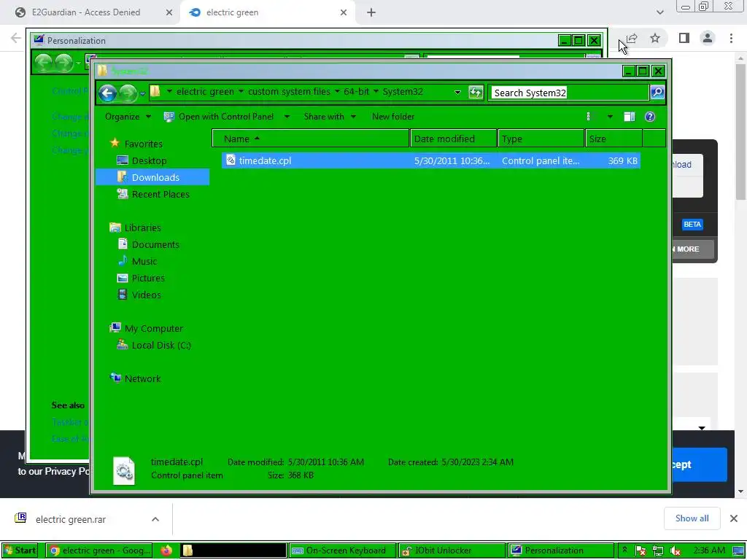Bookmark this page with the star icon
Viewport: 747px width, 560px height.
click(655, 38)
